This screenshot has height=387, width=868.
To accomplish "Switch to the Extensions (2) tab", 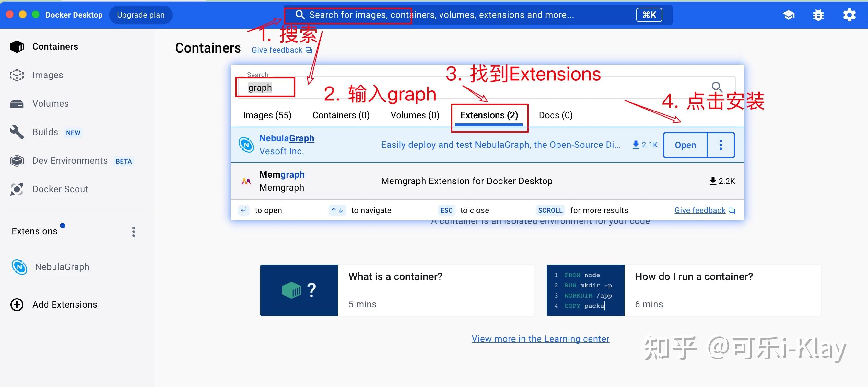I will (489, 115).
